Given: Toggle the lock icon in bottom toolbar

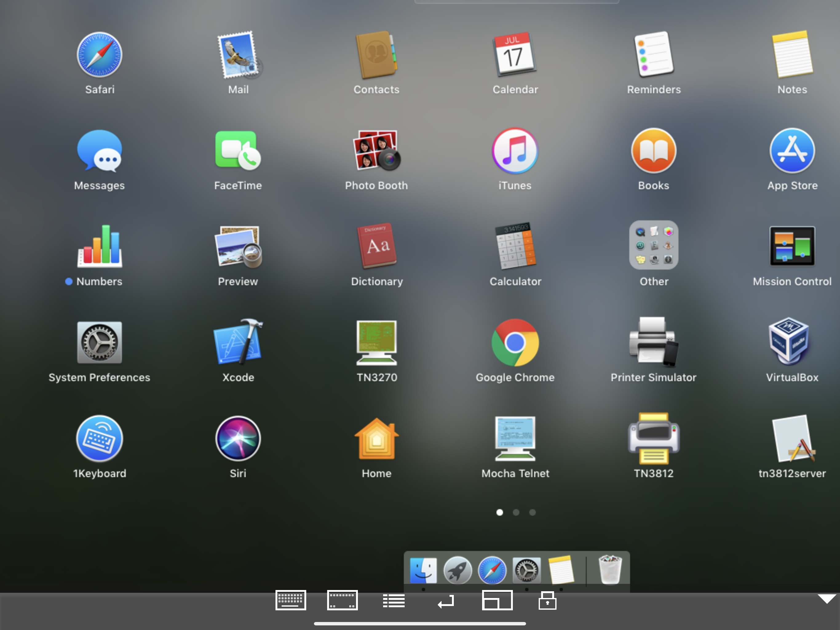Looking at the screenshot, I should (x=547, y=600).
